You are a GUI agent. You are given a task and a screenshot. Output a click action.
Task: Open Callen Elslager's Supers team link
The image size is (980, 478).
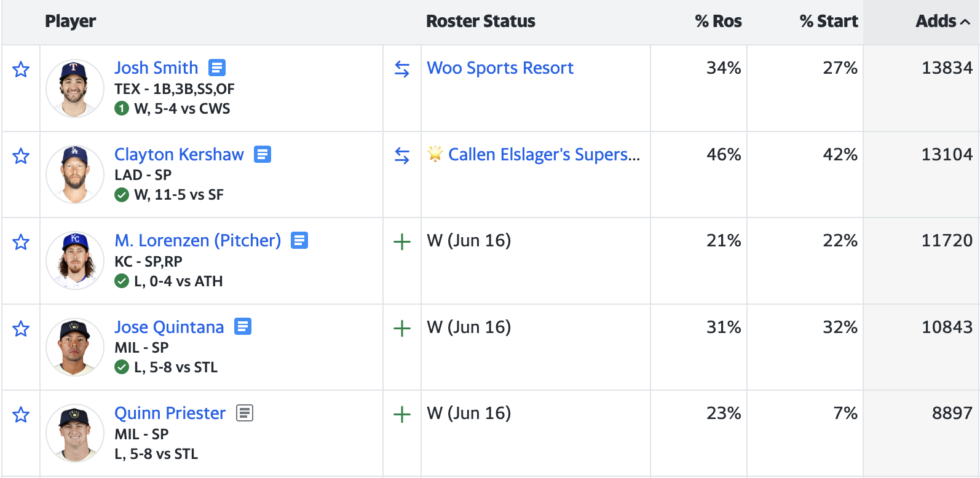tap(543, 154)
